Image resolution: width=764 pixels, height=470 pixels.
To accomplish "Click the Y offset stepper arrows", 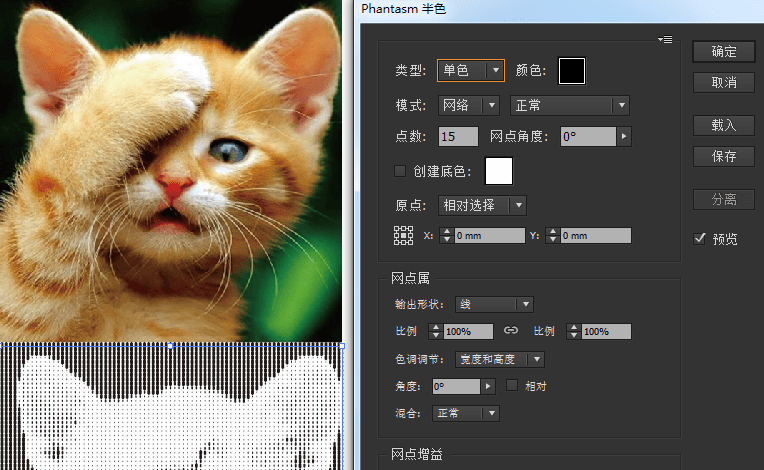I will 553,236.
